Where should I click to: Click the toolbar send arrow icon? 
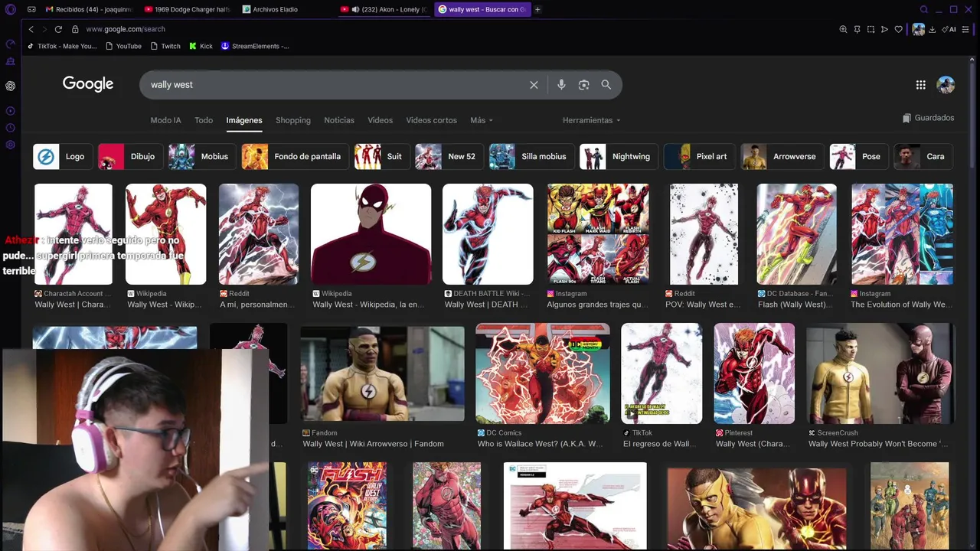tap(884, 29)
